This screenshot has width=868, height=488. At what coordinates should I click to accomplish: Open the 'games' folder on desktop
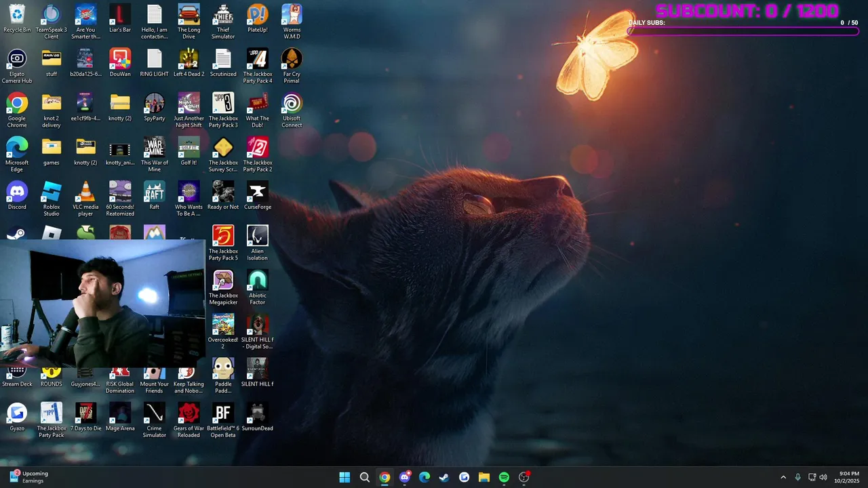52,152
